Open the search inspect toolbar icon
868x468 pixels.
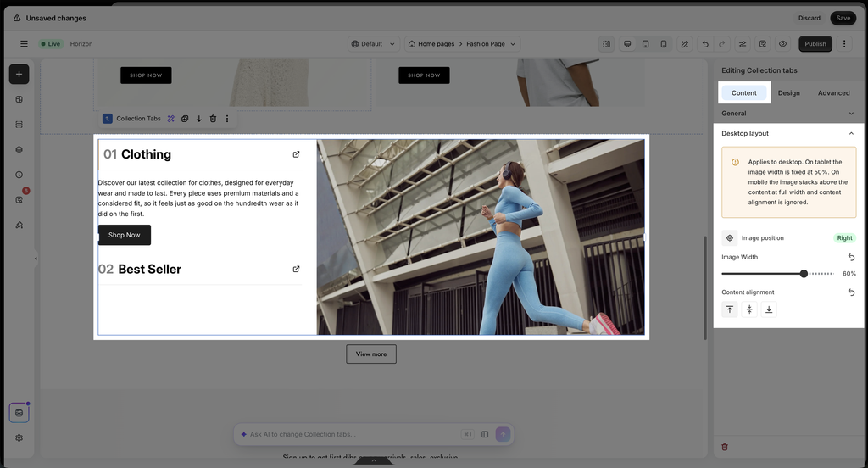click(x=763, y=44)
